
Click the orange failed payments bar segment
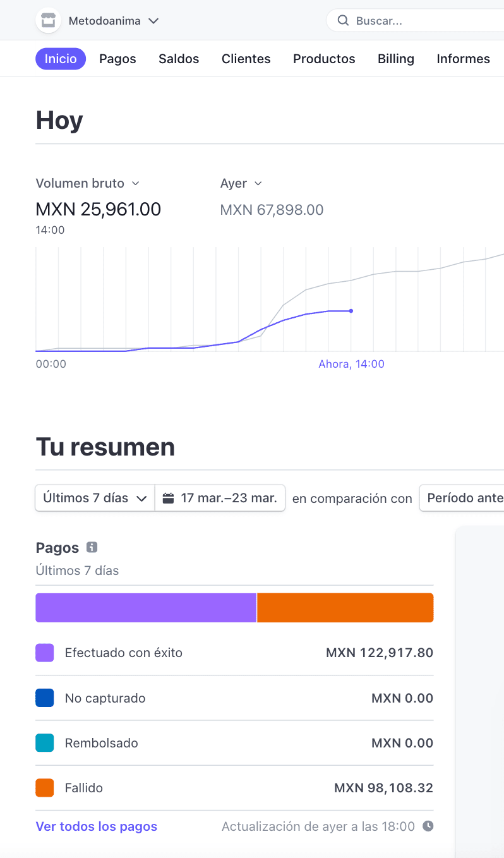click(x=345, y=608)
